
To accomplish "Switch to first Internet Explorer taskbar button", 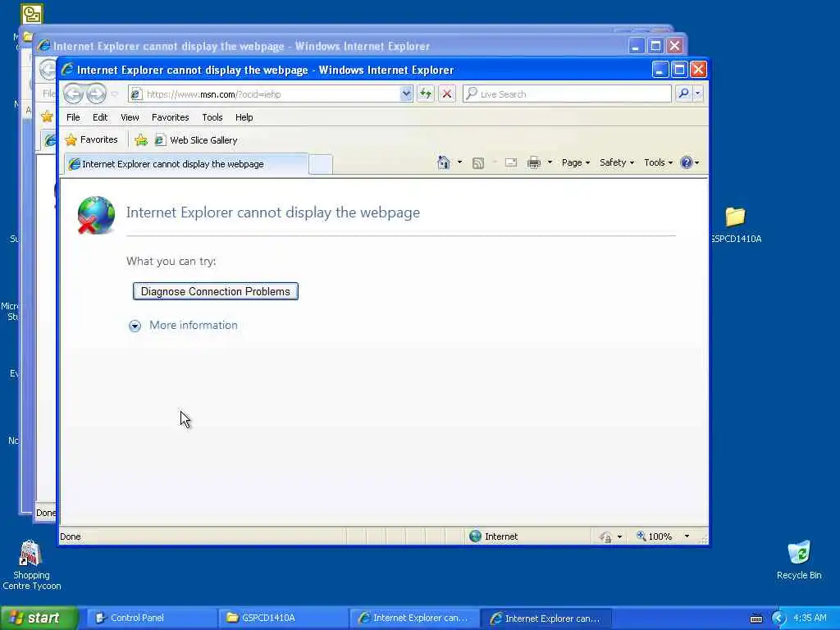I will point(414,619).
